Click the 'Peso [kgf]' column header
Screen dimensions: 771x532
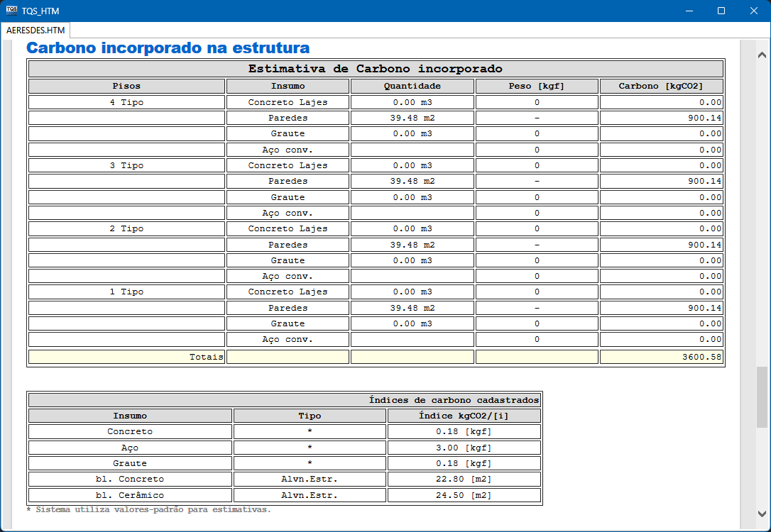[x=537, y=86]
